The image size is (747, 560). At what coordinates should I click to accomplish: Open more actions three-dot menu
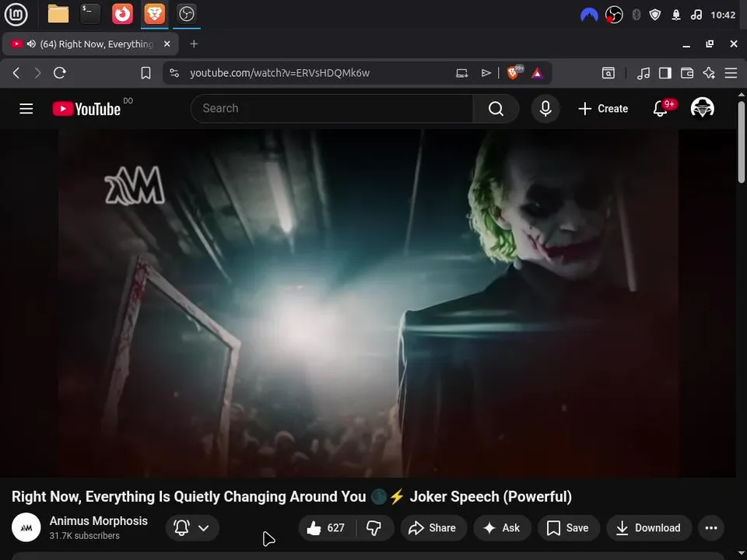[710, 527]
